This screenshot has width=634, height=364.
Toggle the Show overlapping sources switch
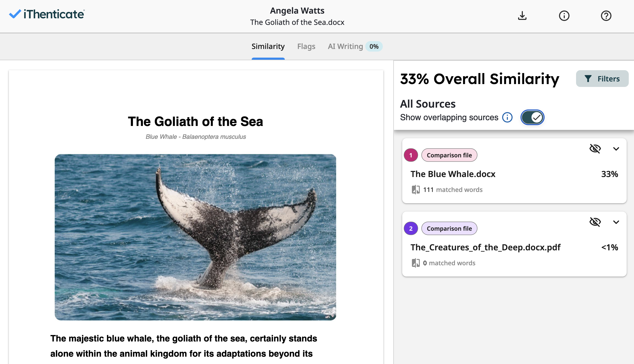click(532, 117)
